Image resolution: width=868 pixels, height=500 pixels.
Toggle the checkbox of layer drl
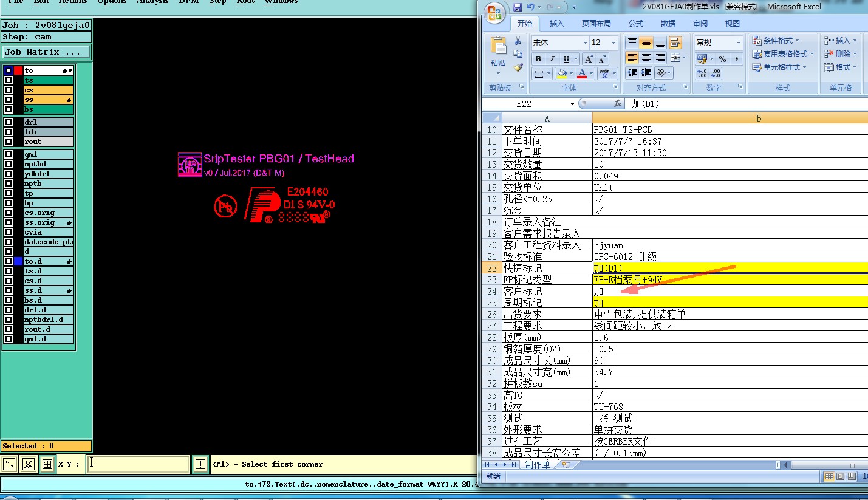point(9,122)
